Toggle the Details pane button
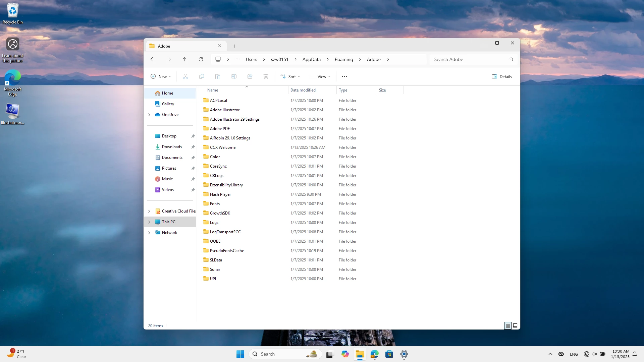The height and width of the screenshot is (362, 644). point(502,77)
